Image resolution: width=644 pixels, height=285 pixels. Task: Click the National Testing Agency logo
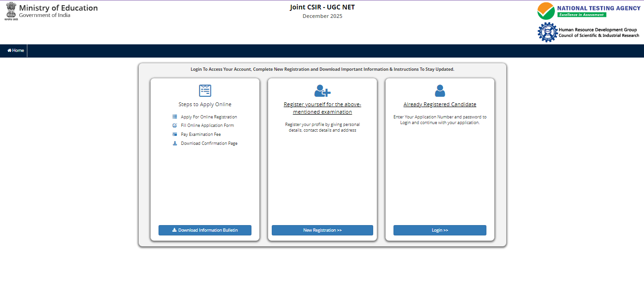589,11
